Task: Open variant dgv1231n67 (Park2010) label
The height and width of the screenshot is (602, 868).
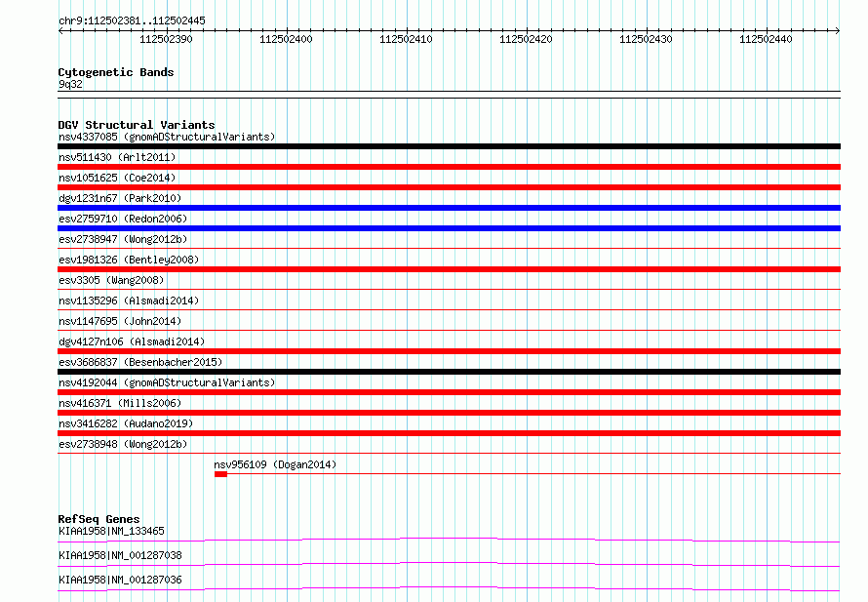Action: [120, 198]
